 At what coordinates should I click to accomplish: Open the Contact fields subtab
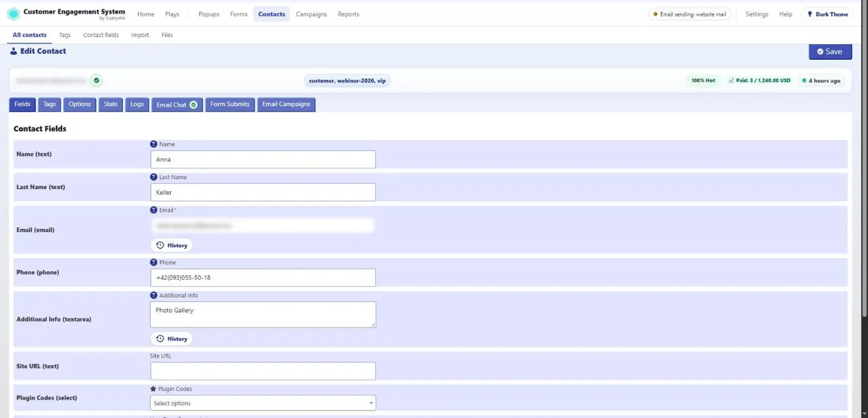101,35
